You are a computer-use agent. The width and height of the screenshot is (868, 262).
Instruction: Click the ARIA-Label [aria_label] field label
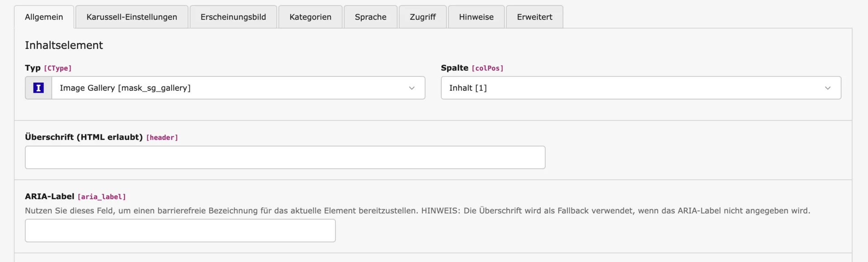tap(75, 196)
